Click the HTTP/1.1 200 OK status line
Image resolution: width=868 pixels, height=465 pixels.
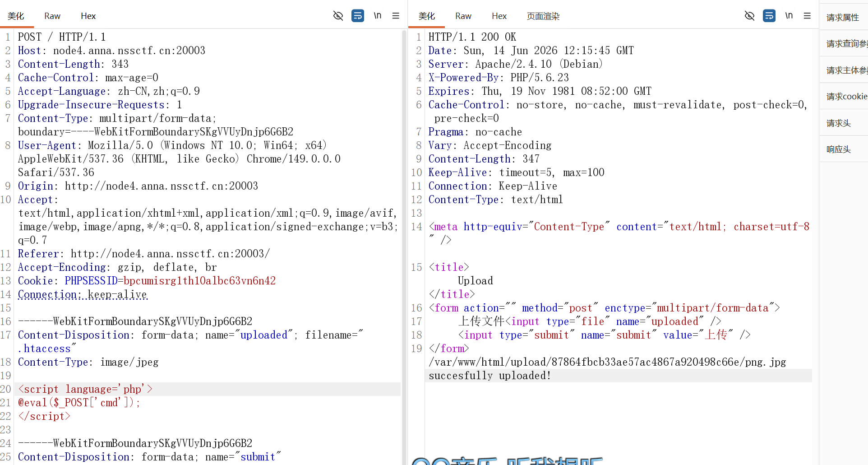pyautogui.click(x=472, y=37)
